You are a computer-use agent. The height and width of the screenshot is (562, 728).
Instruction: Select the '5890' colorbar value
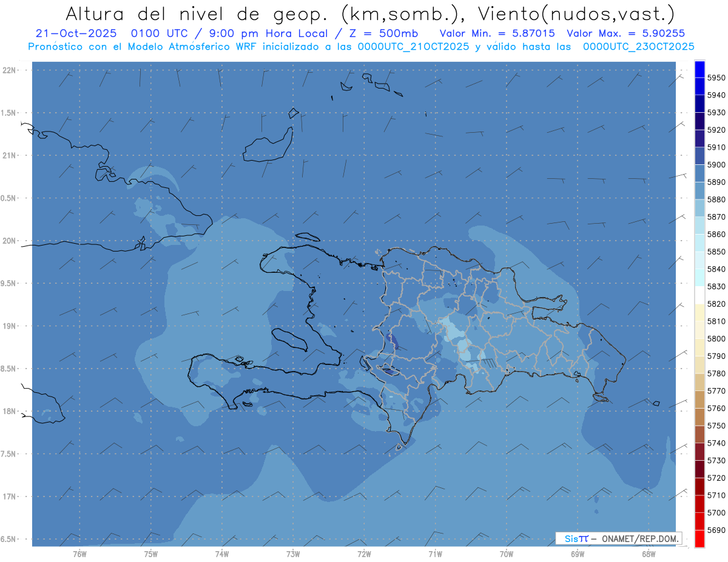tap(716, 182)
